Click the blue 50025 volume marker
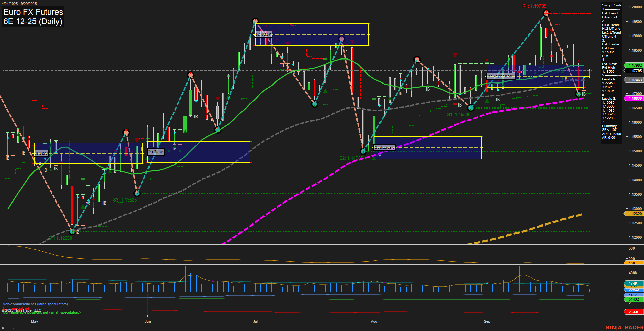 click(x=634, y=289)
